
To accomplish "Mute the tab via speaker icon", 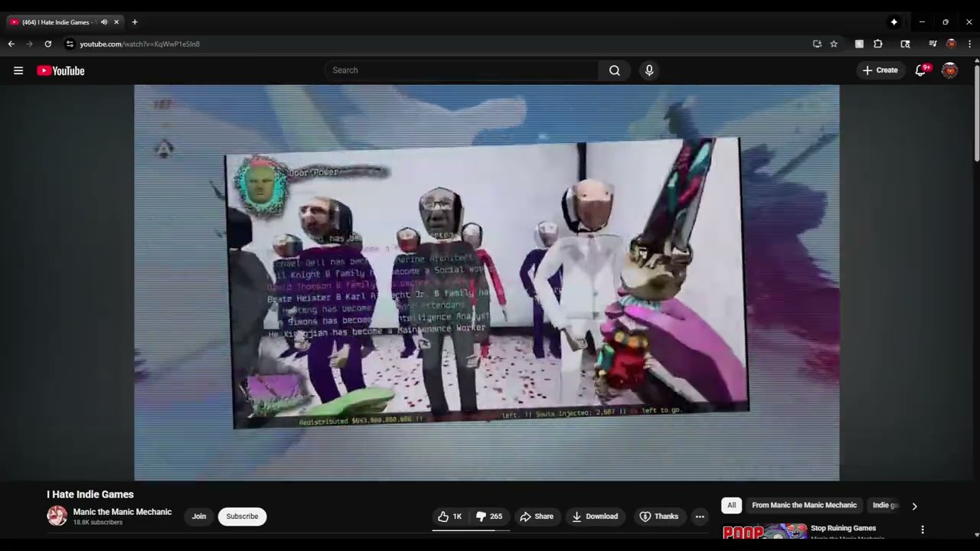I will (104, 22).
